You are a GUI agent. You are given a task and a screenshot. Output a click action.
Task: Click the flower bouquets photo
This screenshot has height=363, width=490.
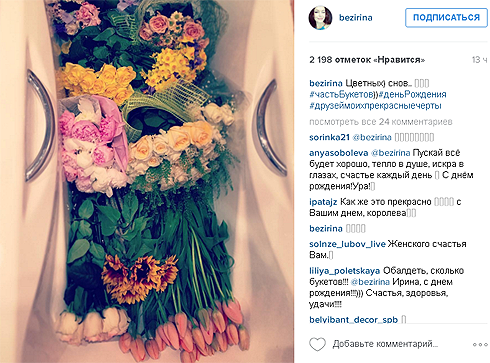(x=147, y=181)
